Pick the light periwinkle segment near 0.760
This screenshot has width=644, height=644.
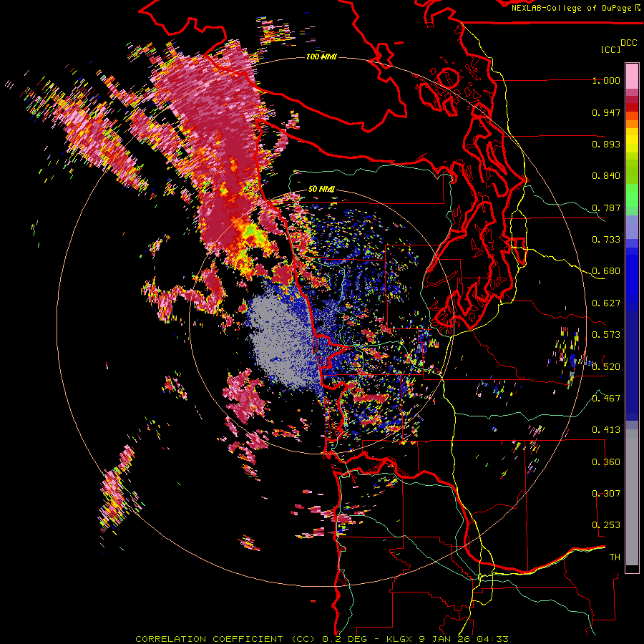(x=632, y=227)
